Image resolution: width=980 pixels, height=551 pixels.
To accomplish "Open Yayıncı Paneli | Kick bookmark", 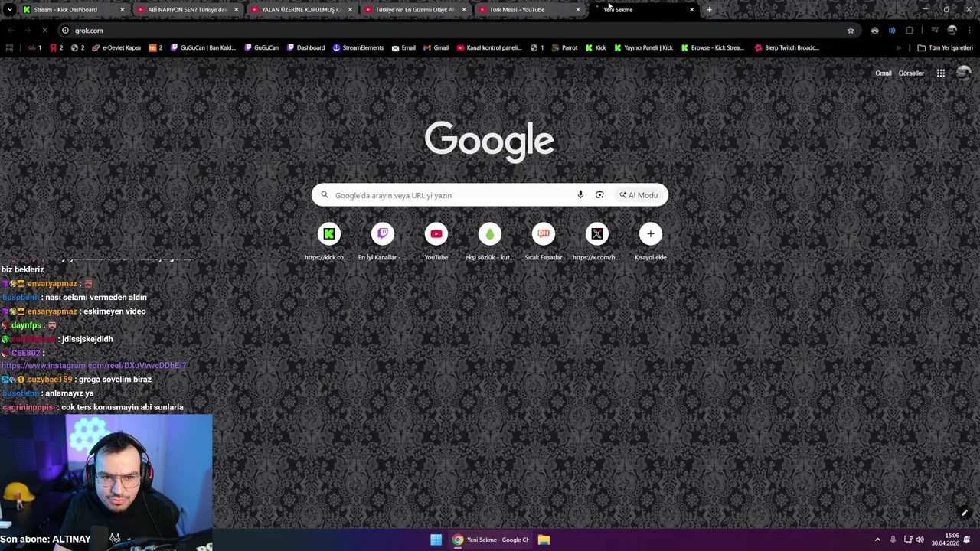I will pyautogui.click(x=643, y=47).
